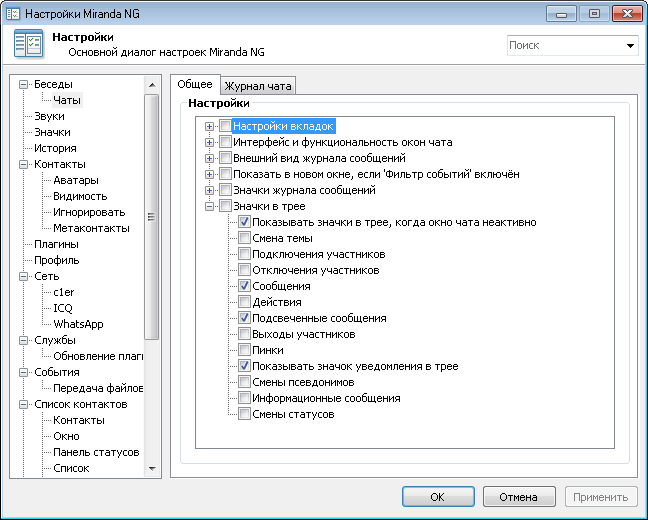Collapse the 'Контакты' tree branch
Image resolution: width=648 pixels, height=520 pixels.
[24, 165]
